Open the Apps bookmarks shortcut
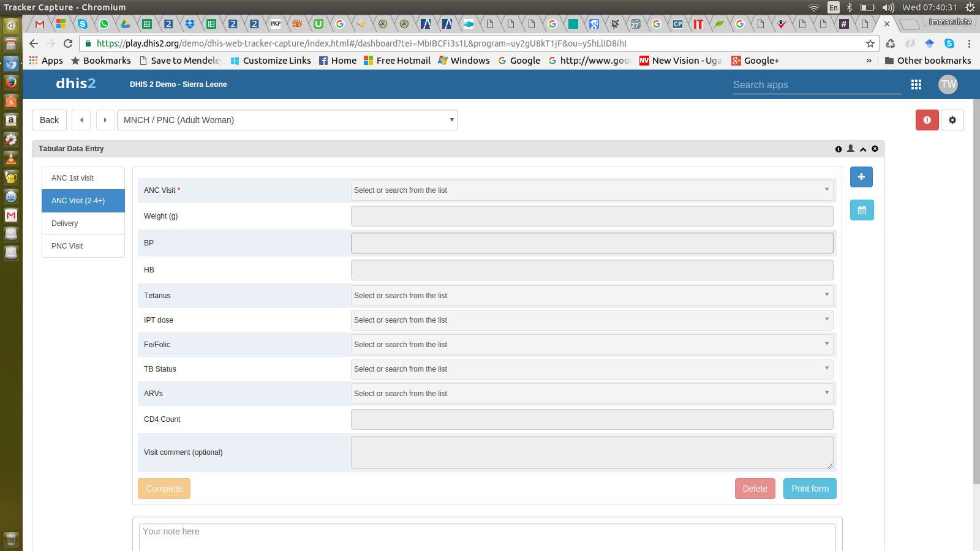The height and width of the screenshot is (551, 980). [x=46, y=61]
